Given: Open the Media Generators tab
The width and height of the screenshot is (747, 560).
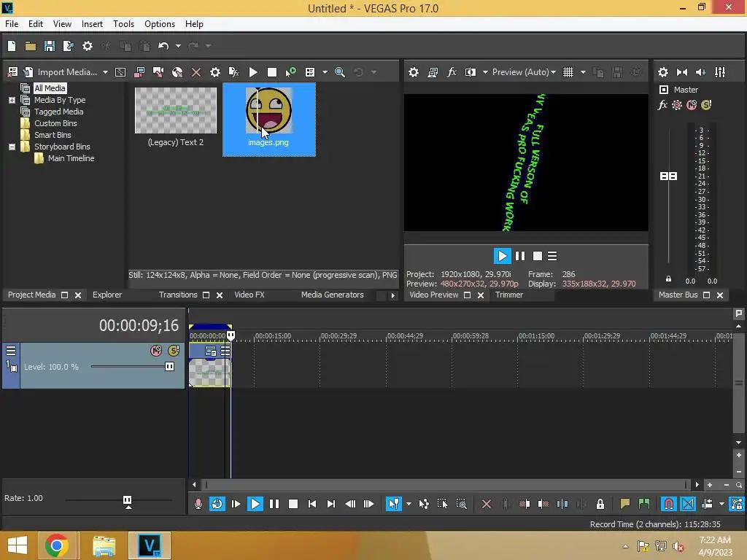Looking at the screenshot, I should [333, 295].
